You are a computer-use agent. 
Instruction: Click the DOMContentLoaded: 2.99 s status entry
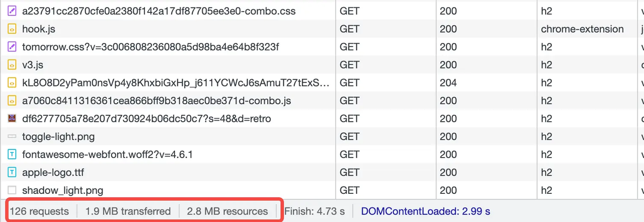[x=426, y=211]
